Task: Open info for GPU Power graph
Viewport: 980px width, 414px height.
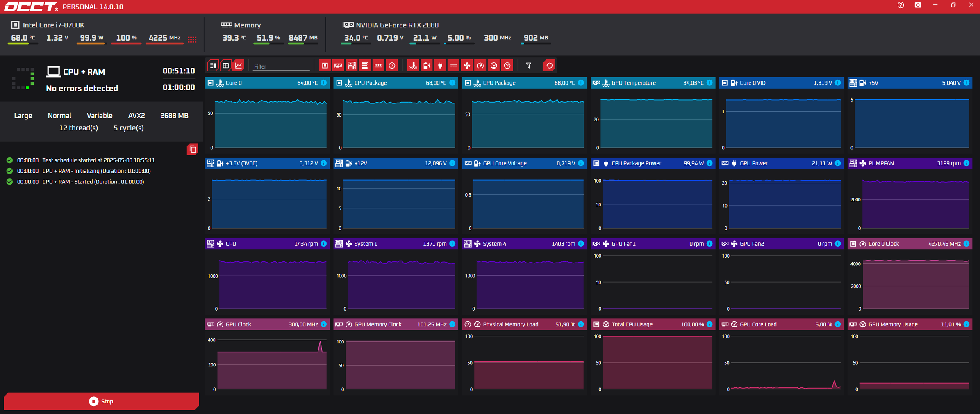Action: click(838, 163)
